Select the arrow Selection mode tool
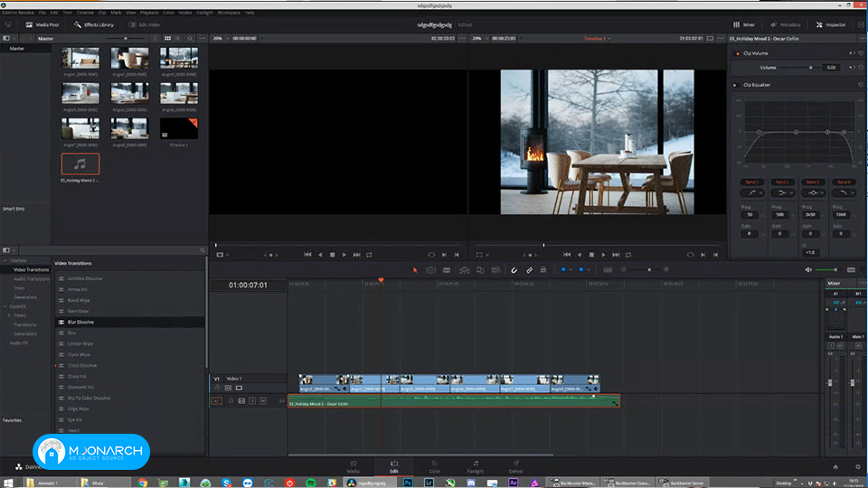Viewport: 868px width, 488px height. (415, 270)
